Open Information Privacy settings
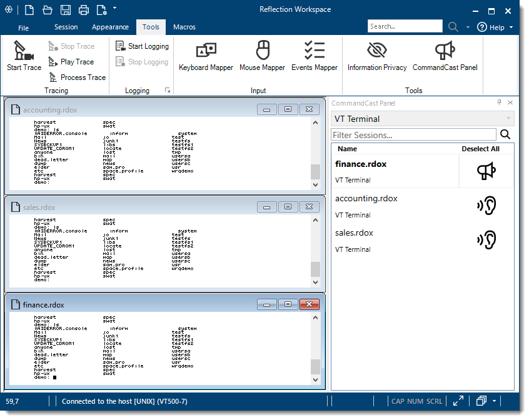Viewport: 529px width, 420px height. pyautogui.click(x=377, y=55)
